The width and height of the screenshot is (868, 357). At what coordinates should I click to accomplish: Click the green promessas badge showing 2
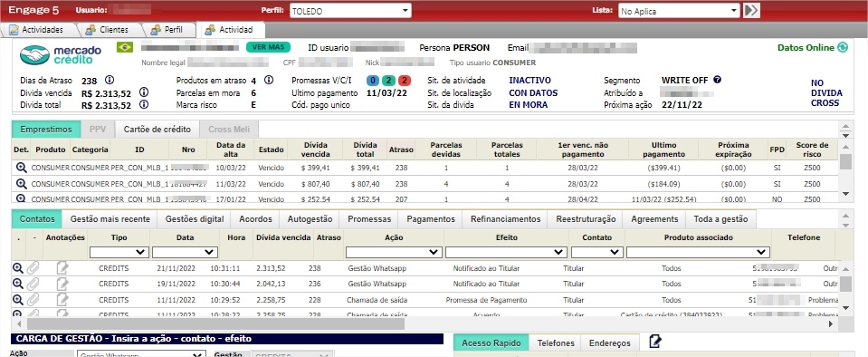point(388,81)
